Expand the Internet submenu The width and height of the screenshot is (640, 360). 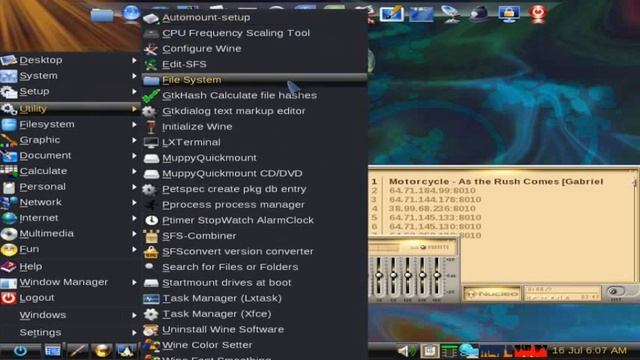[x=70, y=218]
